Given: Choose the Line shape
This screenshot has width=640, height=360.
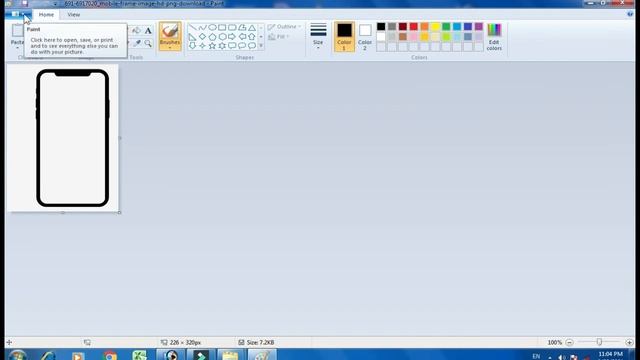Looking at the screenshot, I should [192, 27].
